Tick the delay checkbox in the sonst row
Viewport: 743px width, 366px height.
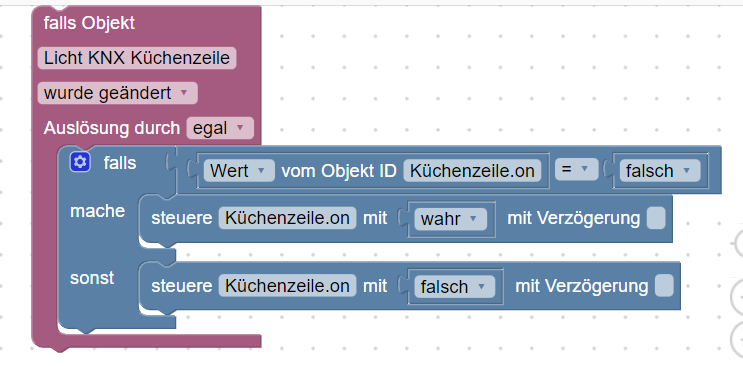pos(664,286)
